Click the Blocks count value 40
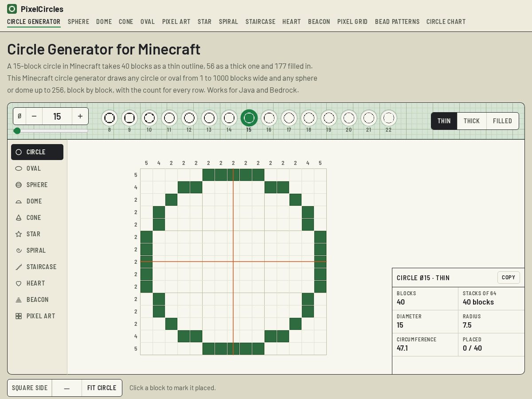Screen dimensions: 532x399 (401, 302)
